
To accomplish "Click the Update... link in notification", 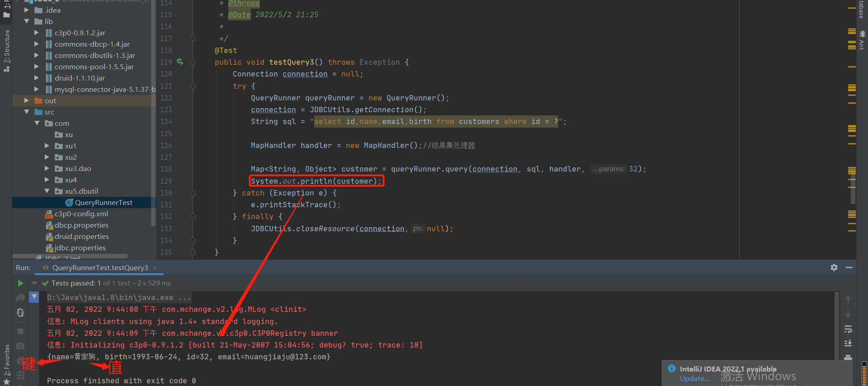I will pos(694,379).
